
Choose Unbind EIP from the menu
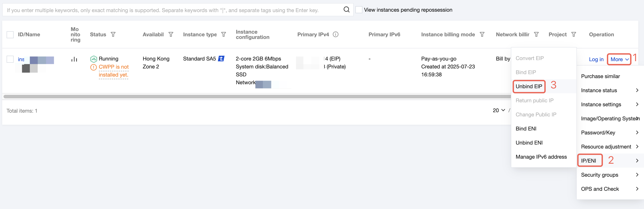529,86
